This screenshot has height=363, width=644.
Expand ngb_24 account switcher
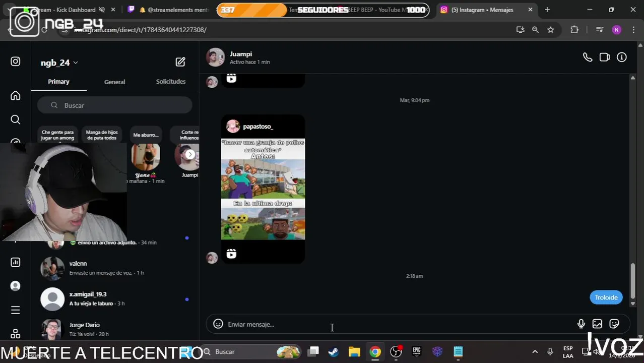click(59, 63)
